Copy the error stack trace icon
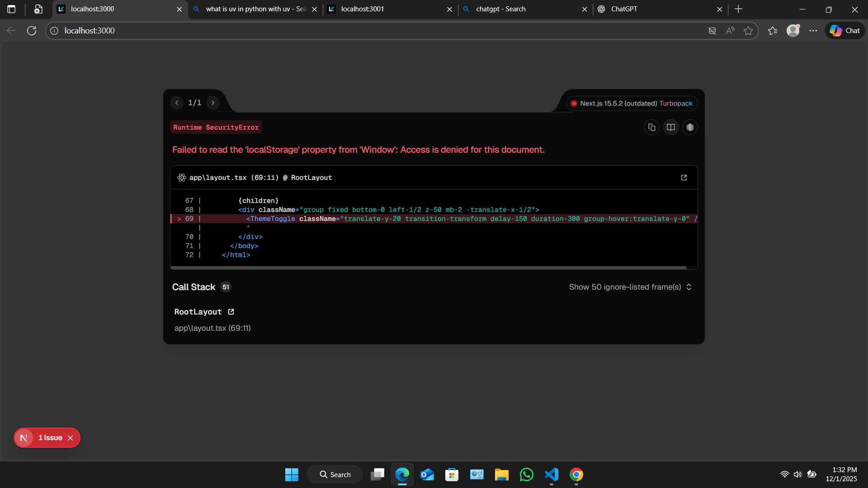The image size is (868, 488). tap(651, 127)
